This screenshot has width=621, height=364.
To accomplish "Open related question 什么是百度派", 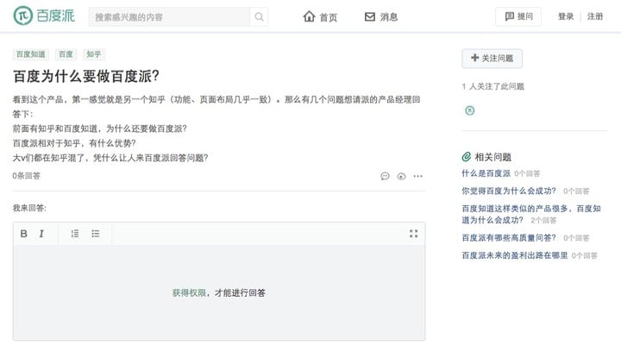I will [x=486, y=173].
